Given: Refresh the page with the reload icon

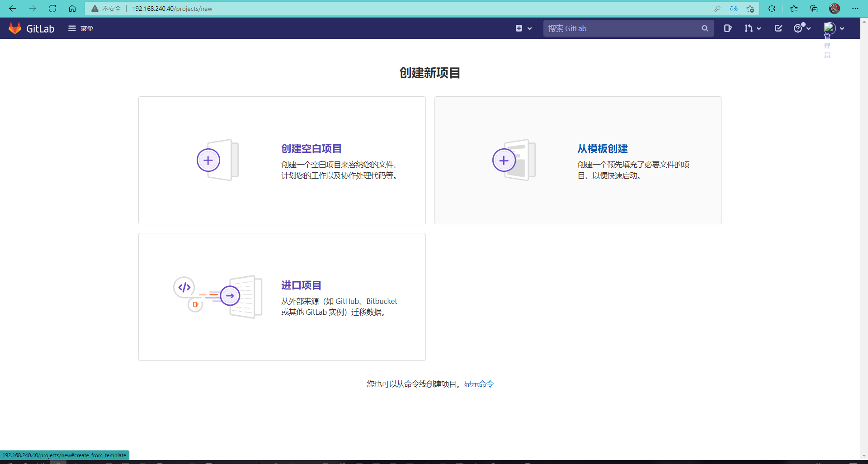Looking at the screenshot, I should 52,9.
